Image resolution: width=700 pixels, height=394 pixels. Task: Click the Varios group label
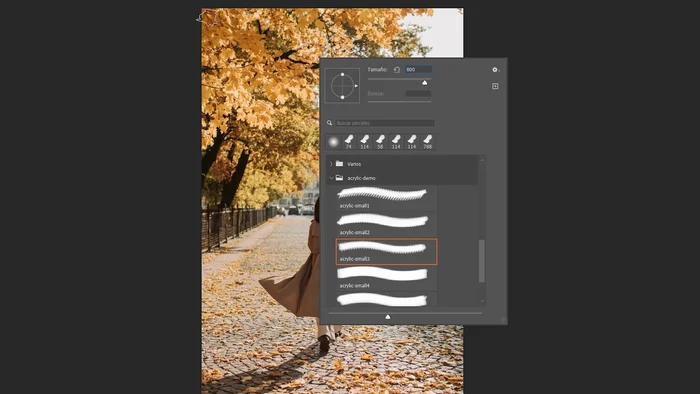(x=354, y=164)
